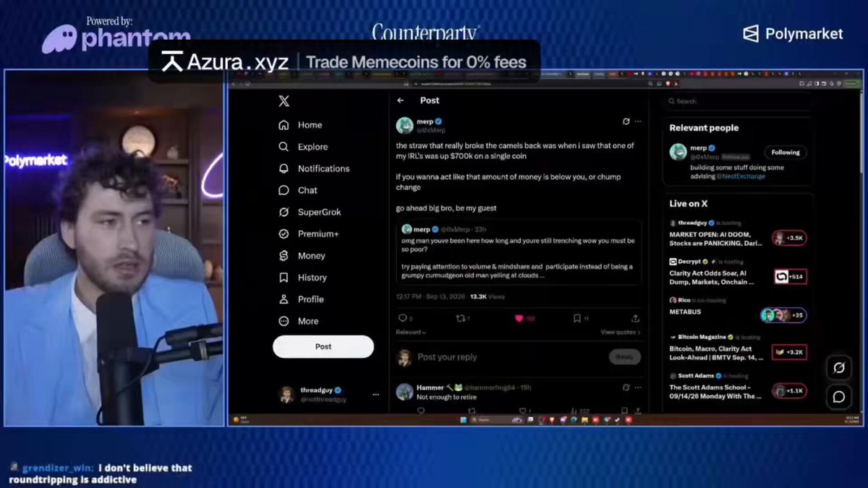Click the white Post button in the sidebar

[323, 346]
